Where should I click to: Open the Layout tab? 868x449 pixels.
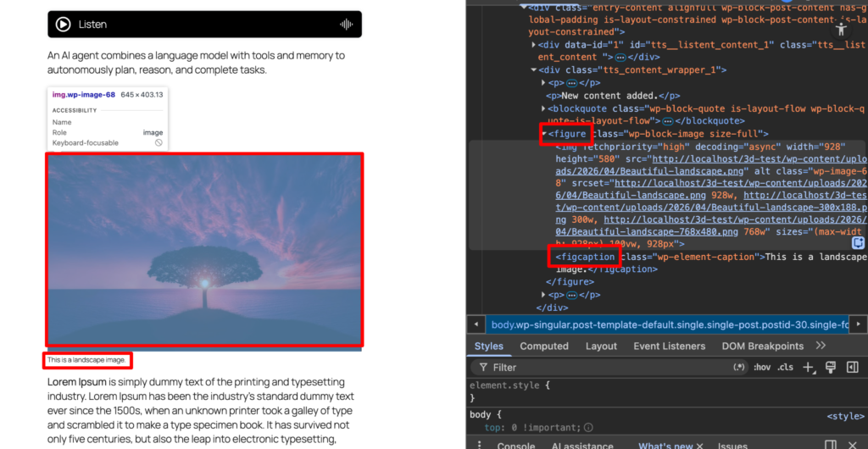[x=601, y=346]
